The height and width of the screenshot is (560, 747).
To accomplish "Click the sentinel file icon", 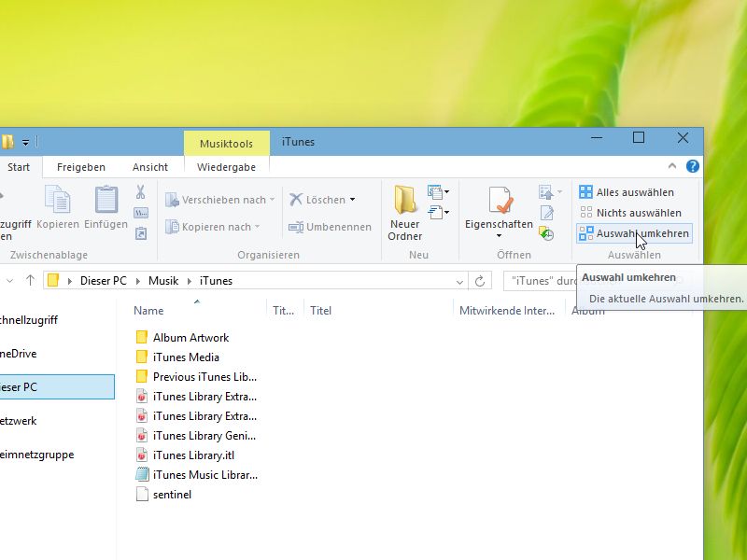I will 142,495.
